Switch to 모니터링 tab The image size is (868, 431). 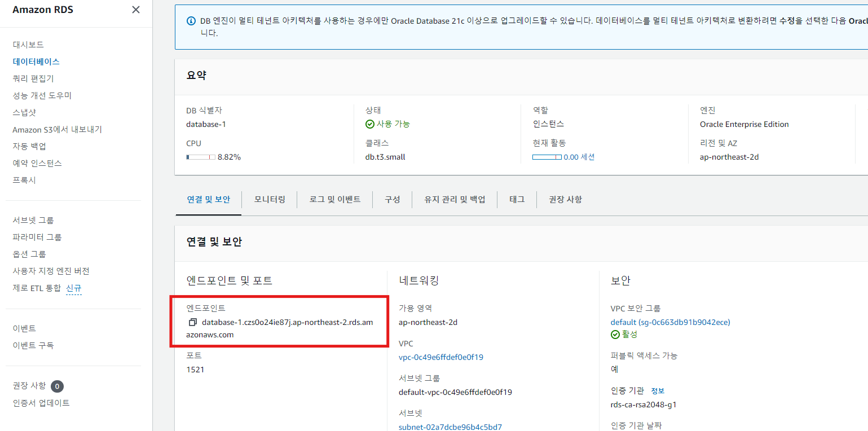tap(270, 199)
